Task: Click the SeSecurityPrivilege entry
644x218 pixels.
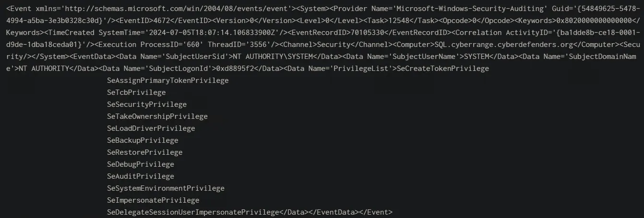Action: click(x=147, y=104)
